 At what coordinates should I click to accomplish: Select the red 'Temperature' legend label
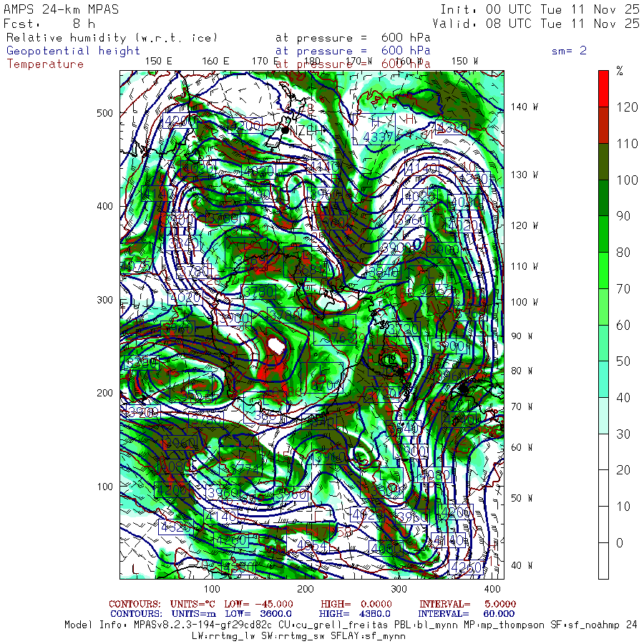[45, 64]
